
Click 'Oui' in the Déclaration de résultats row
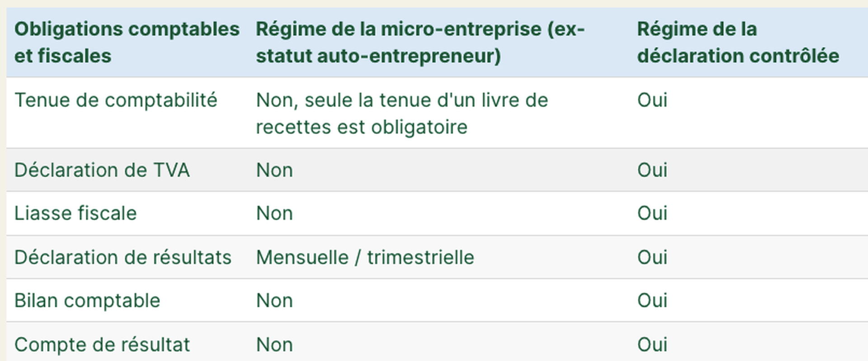click(652, 258)
